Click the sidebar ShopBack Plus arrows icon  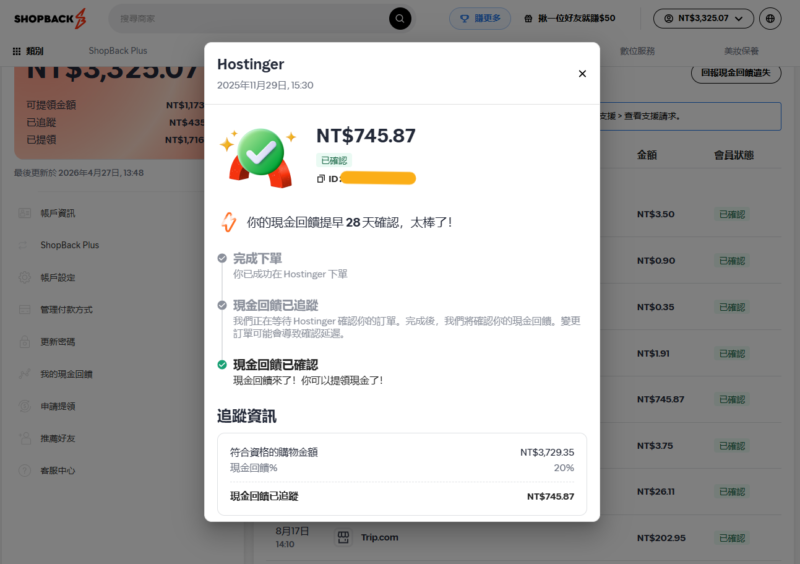23,245
